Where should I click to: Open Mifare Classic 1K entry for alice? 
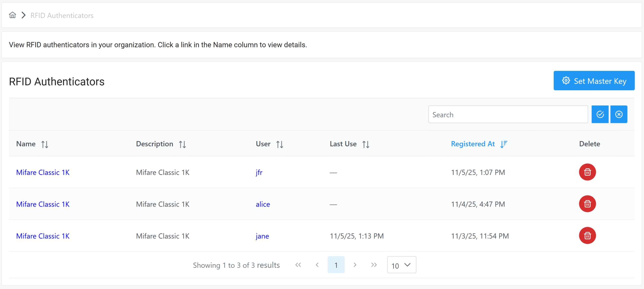(x=43, y=204)
